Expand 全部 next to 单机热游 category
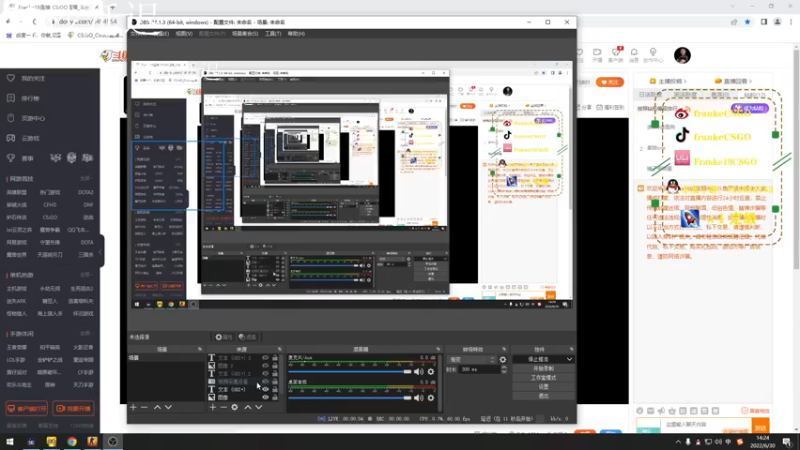800x450 pixels. [86, 274]
